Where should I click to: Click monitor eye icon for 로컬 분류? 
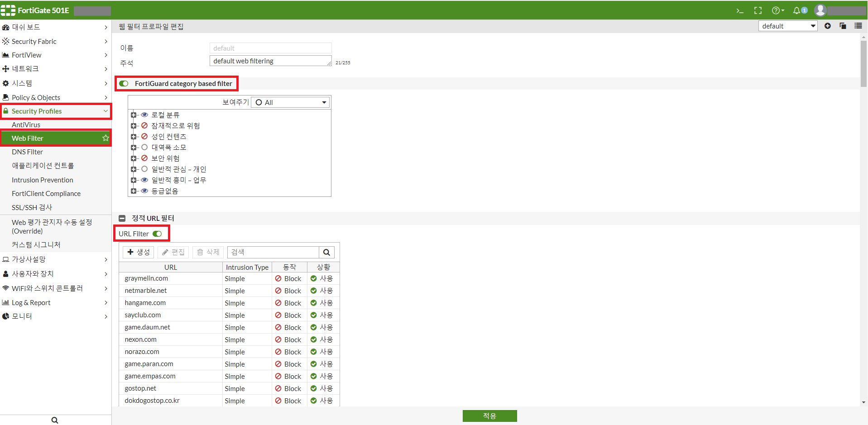(144, 115)
